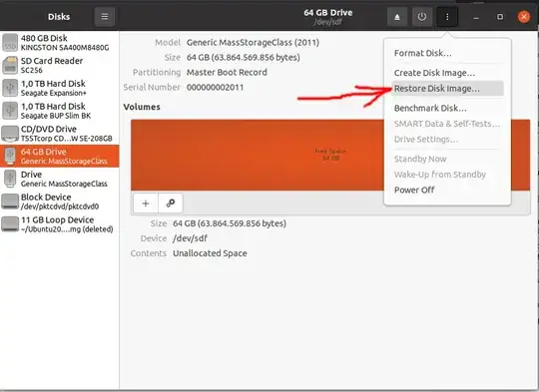Screen dimensions: 539x392
Task: Click the orange Free Space volume block
Action: pos(258,155)
